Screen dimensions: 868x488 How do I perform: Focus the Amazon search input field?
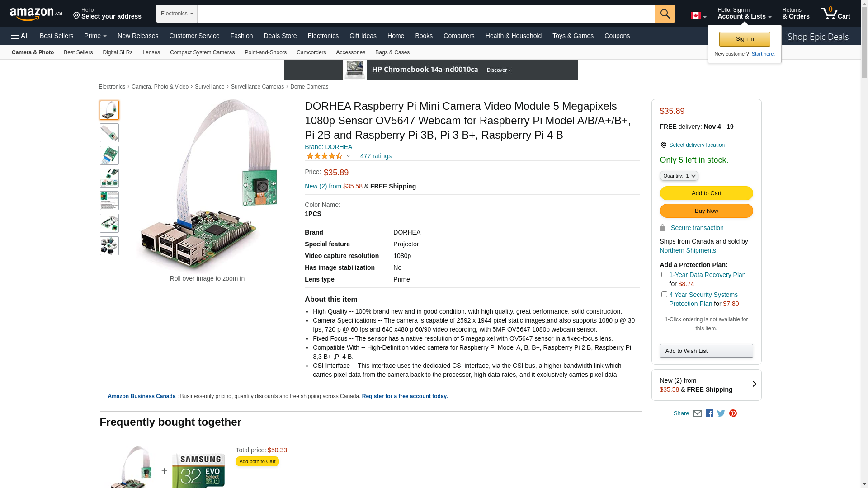coord(426,14)
